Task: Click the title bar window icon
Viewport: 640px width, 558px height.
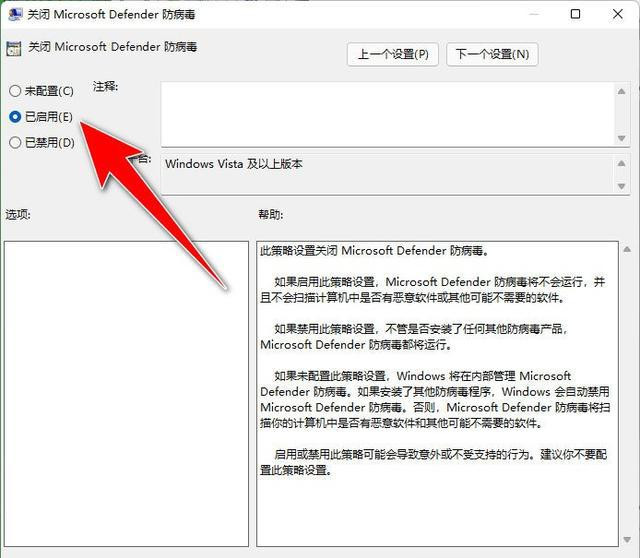Action: coord(15,14)
